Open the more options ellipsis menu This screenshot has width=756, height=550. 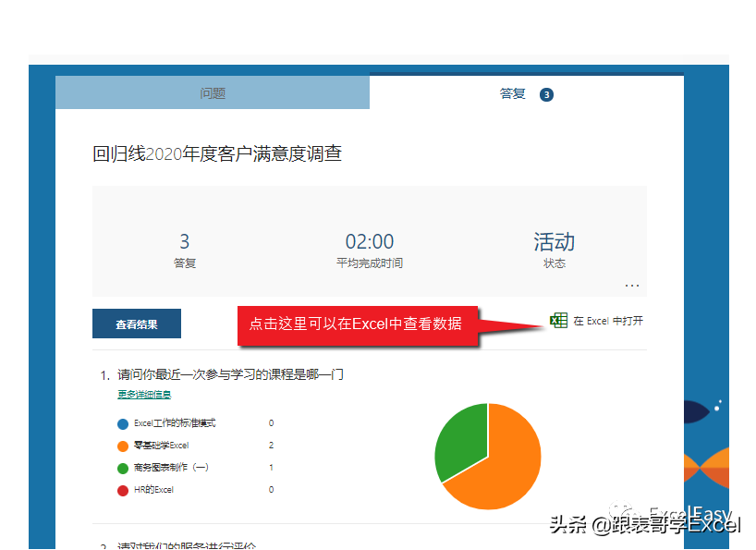(631, 286)
